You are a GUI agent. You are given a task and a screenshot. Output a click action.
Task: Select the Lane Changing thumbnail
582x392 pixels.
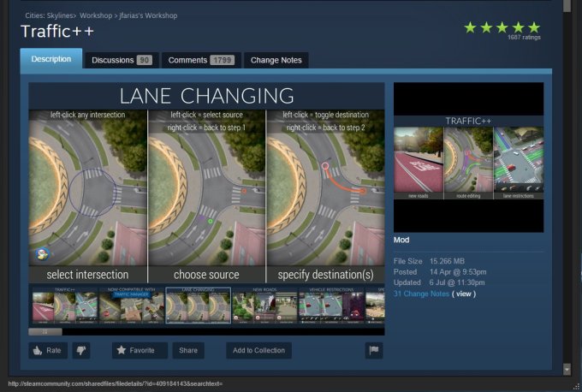click(199, 306)
